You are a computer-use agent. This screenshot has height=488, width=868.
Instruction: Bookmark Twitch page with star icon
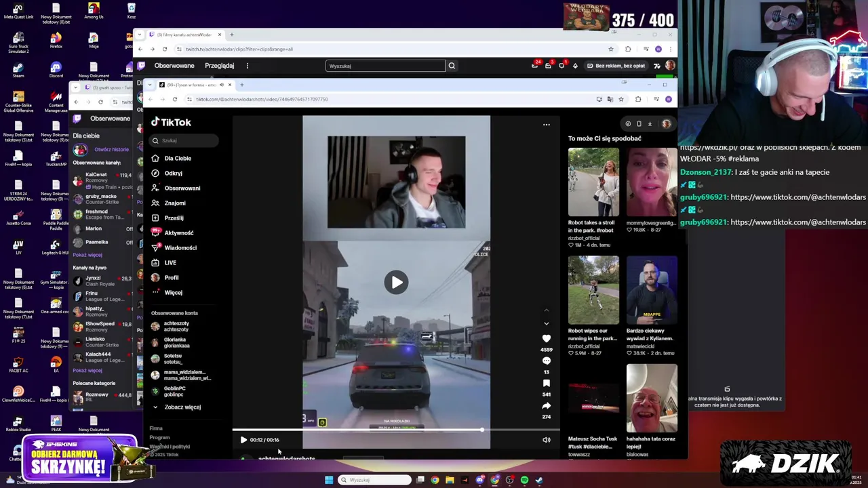611,49
